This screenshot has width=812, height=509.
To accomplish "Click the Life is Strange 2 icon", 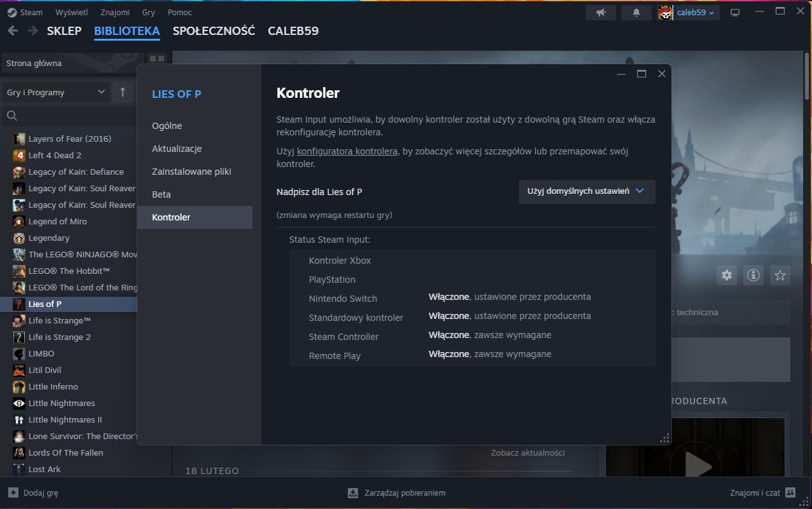I will click(19, 337).
